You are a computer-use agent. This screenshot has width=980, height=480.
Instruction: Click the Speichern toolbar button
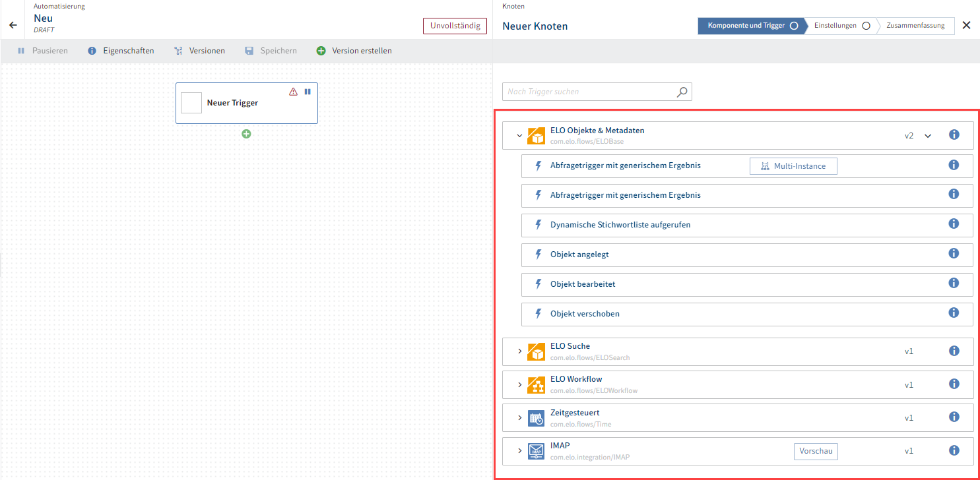(271, 51)
